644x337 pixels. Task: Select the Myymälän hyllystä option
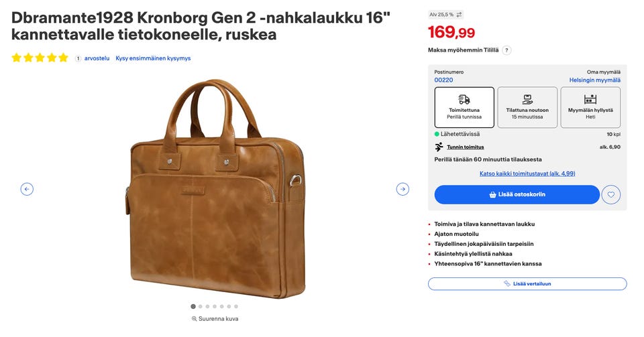[x=590, y=107]
